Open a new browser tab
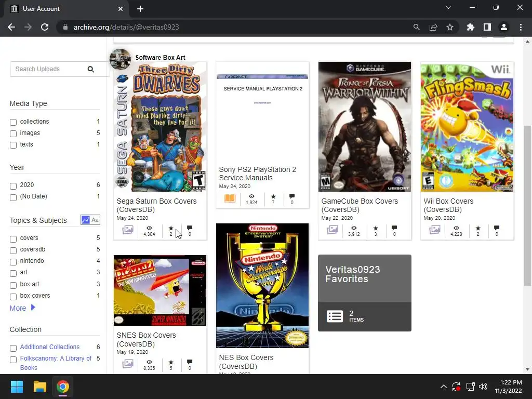The height and width of the screenshot is (399, 532). (140, 9)
